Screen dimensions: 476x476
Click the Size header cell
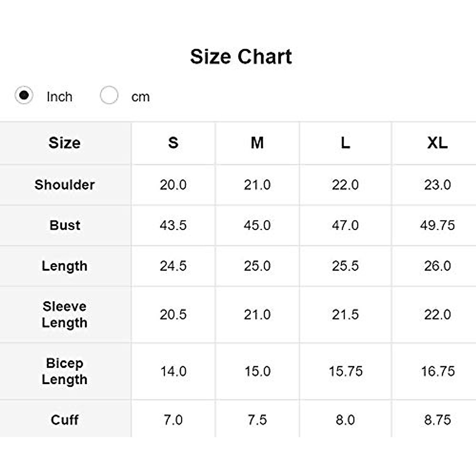65,142
